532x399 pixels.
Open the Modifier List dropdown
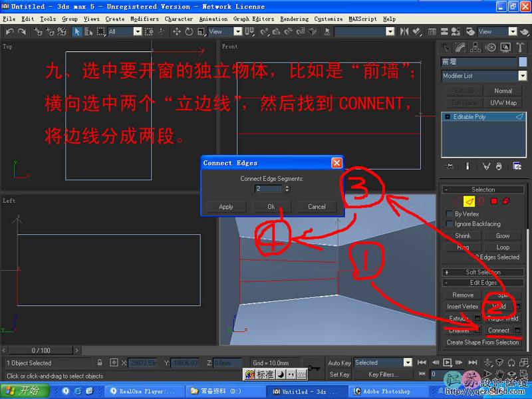pyautogui.click(x=484, y=76)
